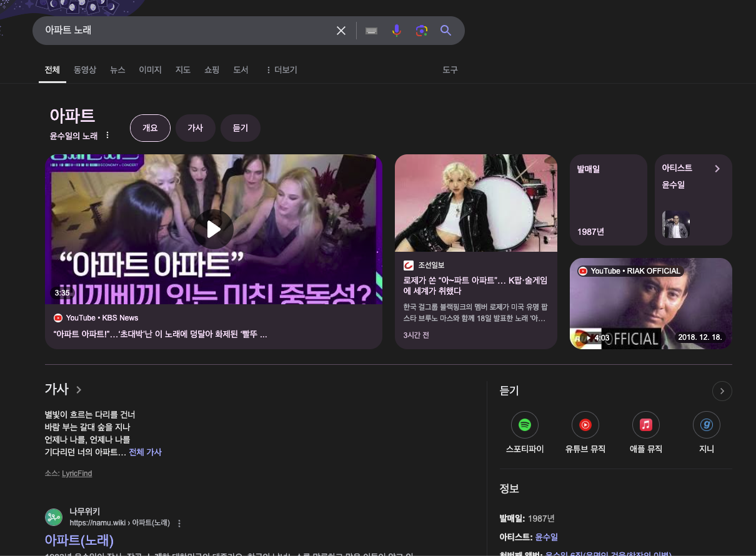The image size is (756, 556).
Task: Click the 유튜브 뮤직 label
Action: [585, 449]
